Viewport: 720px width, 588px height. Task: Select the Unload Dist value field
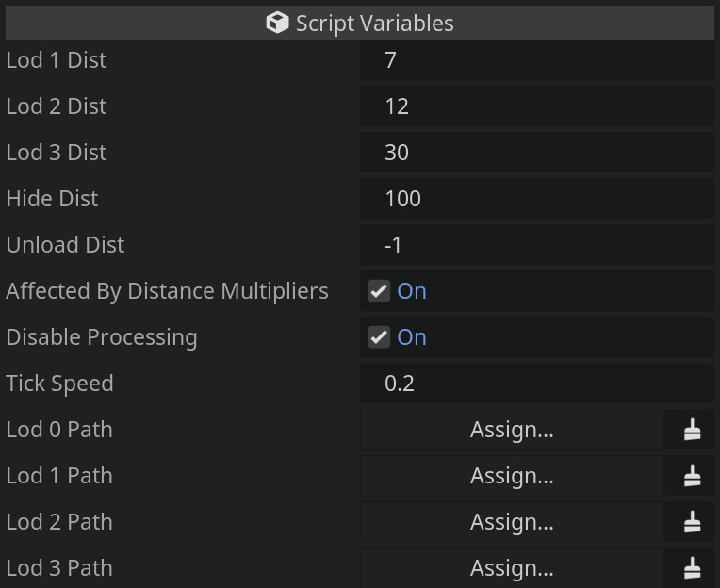pos(537,245)
